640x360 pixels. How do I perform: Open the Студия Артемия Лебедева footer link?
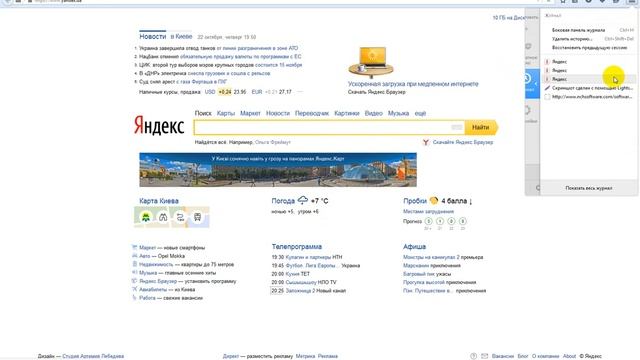[x=93, y=356]
